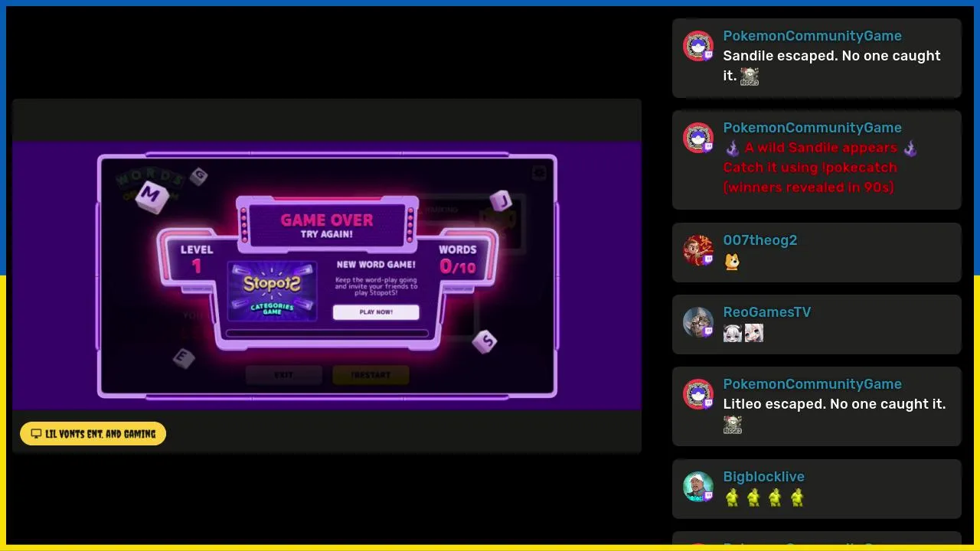Click the floating M letter cube

pos(152,197)
